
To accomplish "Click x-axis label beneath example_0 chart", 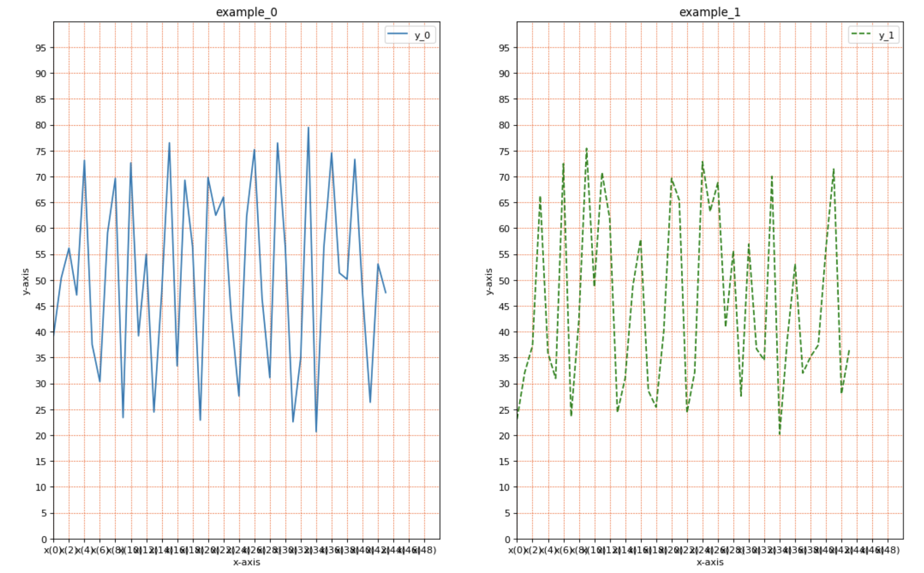I will pos(246,562).
